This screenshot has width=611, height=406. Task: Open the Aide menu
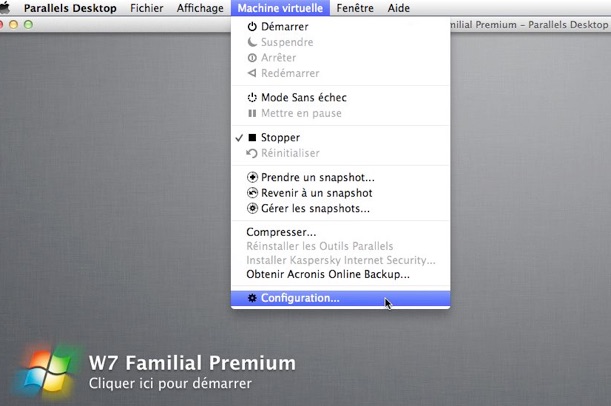pos(399,8)
